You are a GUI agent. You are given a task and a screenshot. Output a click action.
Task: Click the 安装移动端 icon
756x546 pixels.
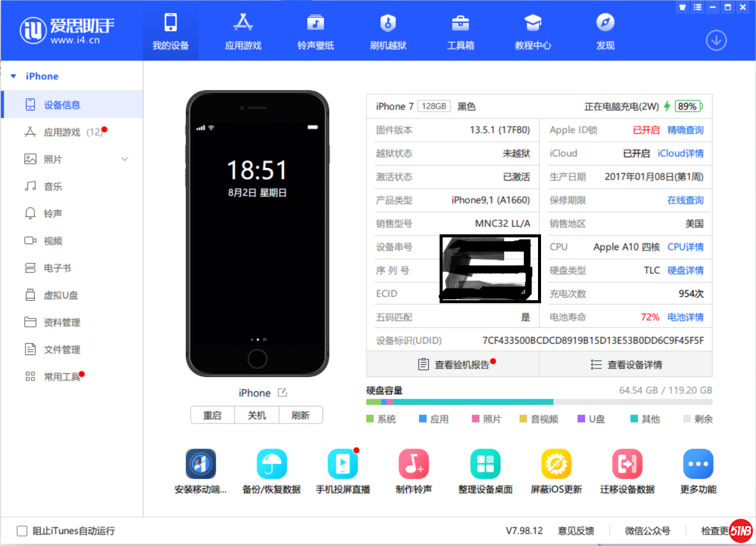(200, 464)
